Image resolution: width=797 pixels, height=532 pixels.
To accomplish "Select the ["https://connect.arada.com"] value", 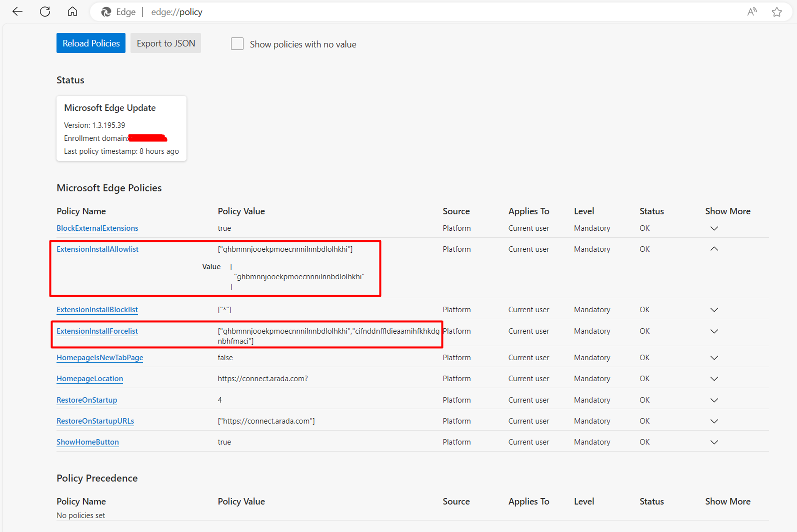I will pos(266,421).
